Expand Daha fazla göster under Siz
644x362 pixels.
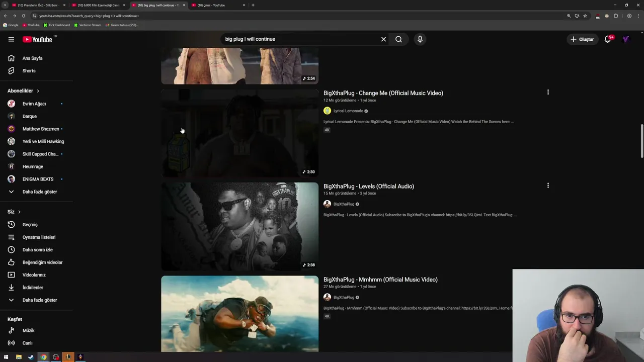pyautogui.click(x=36, y=300)
